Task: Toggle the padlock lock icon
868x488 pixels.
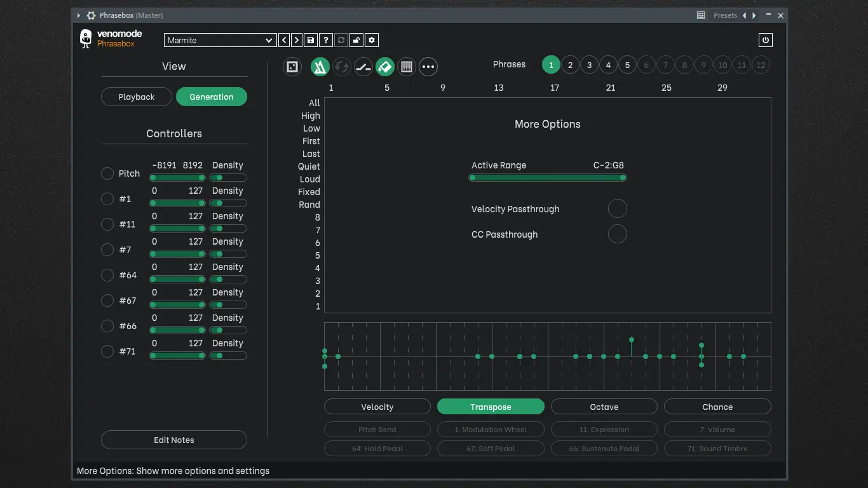Action: click(x=356, y=40)
